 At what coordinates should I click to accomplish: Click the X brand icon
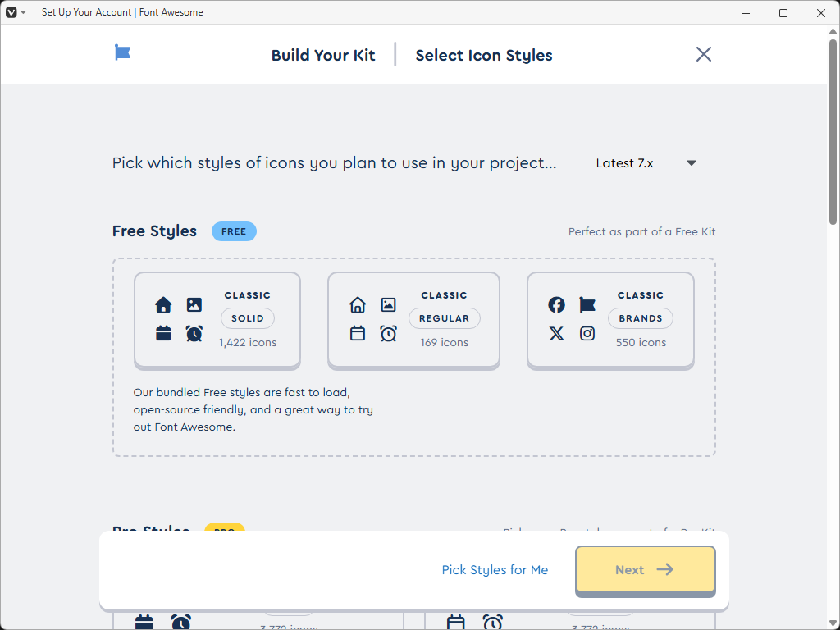pyautogui.click(x=556, y=334)
